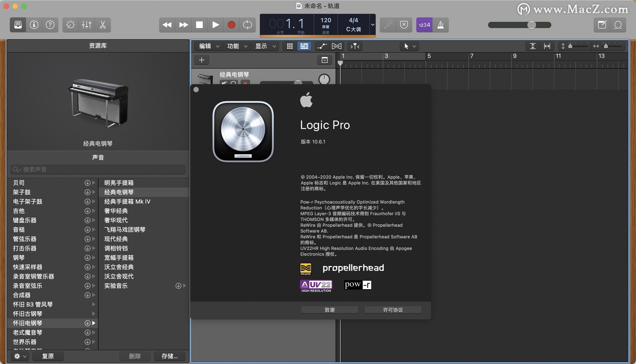Open the metronome icon near the count-in
This screenshot has height=364, width=636.
[x=441, y=25]
